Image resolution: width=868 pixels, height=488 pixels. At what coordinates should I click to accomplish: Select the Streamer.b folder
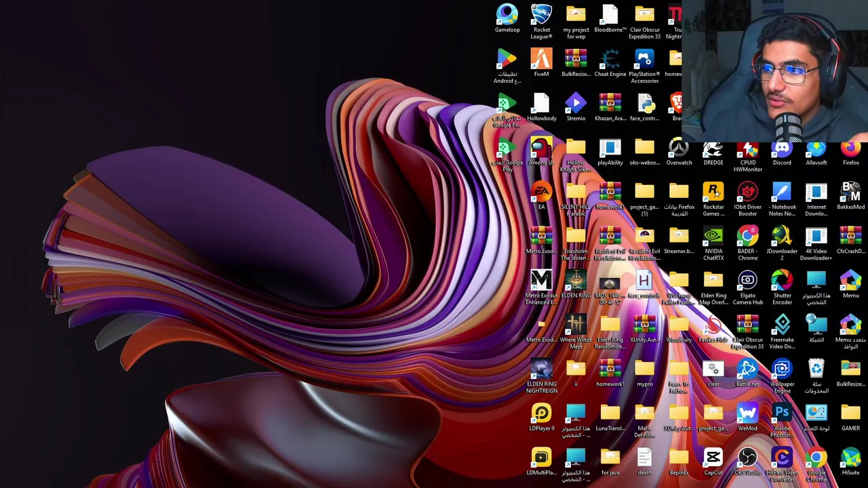[x=679, y=241]
